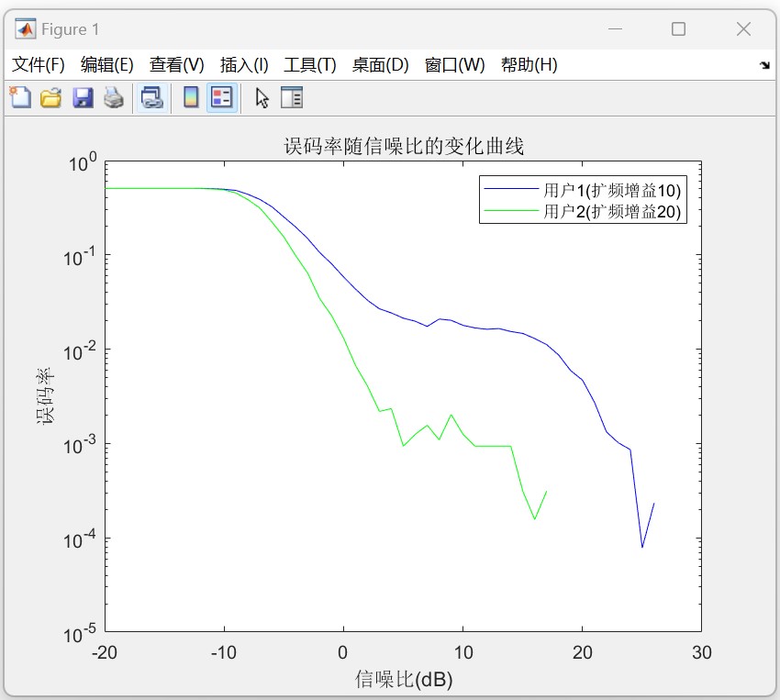The width and height of the screenshot is (780, 700).
Task: Click the blue line sample in legend
Action: (511, 189)
